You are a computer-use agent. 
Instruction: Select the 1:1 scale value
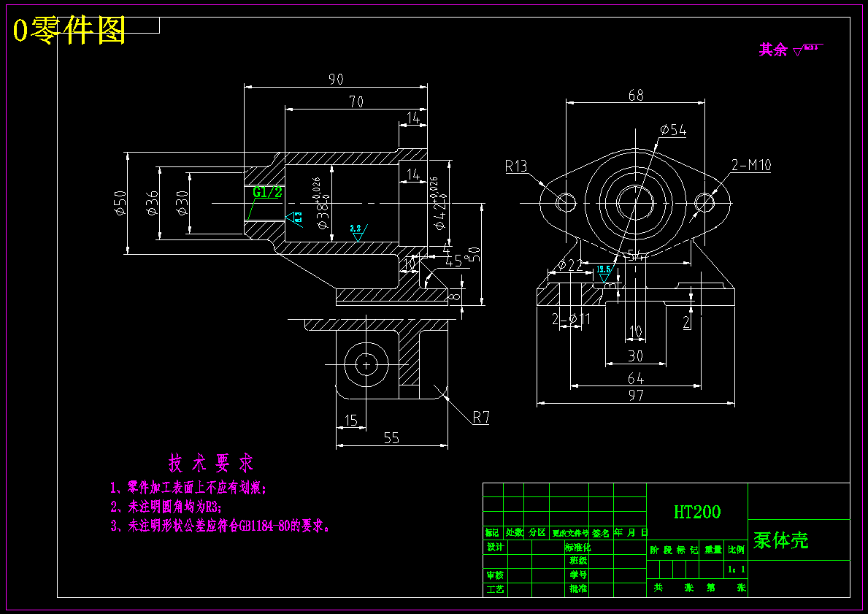[x=737, y=569]
